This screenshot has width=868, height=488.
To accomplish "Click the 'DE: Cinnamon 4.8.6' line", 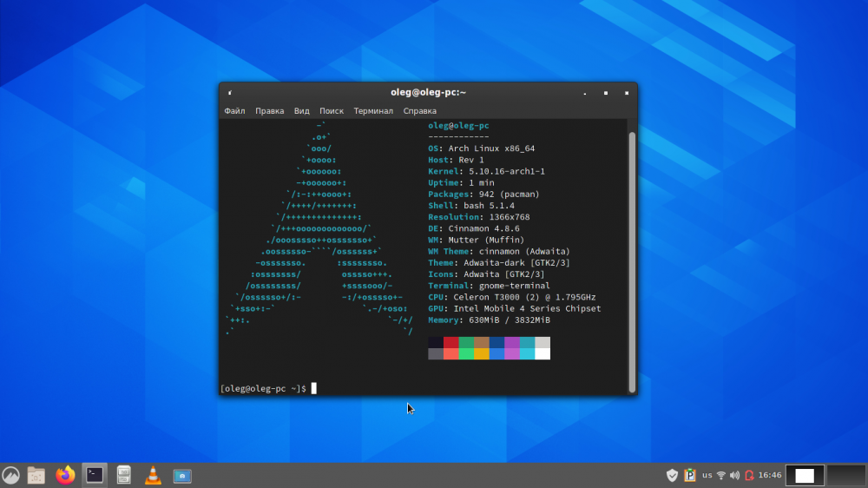I will coord(473,228).
